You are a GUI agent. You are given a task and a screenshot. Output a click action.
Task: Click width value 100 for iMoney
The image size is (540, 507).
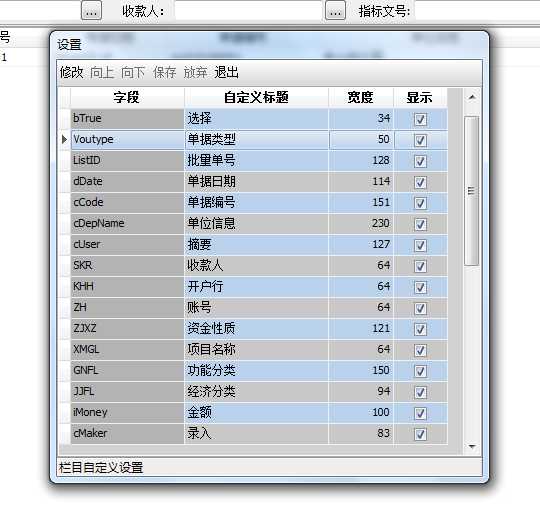point(361,413)
